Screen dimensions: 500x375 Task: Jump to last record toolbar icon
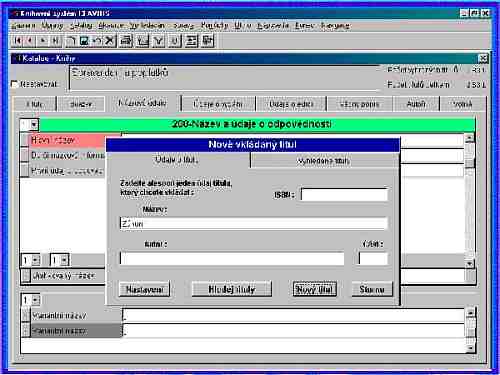click(56, 41)
